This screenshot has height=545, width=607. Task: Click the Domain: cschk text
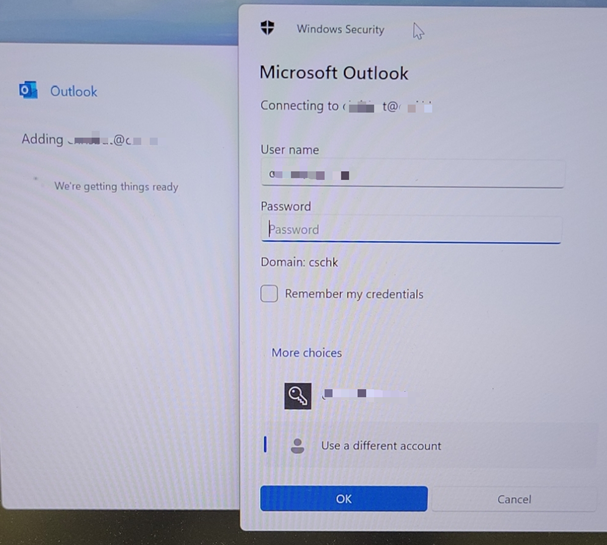coord(299,262)
